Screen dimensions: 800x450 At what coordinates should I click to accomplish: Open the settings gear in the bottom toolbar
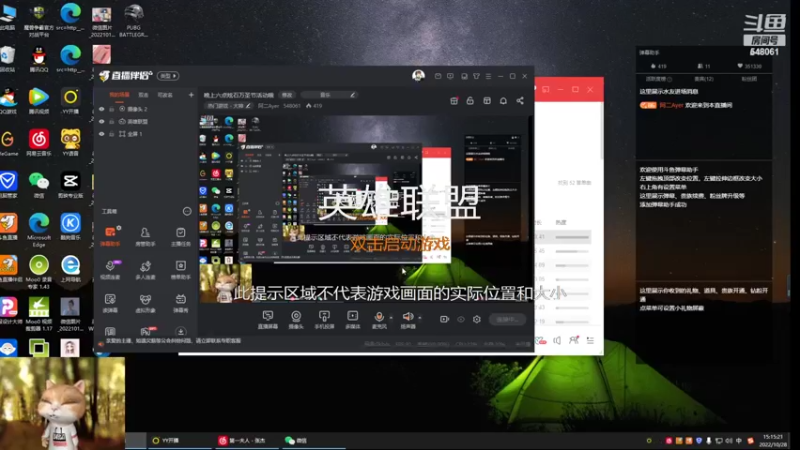point(477,319)
